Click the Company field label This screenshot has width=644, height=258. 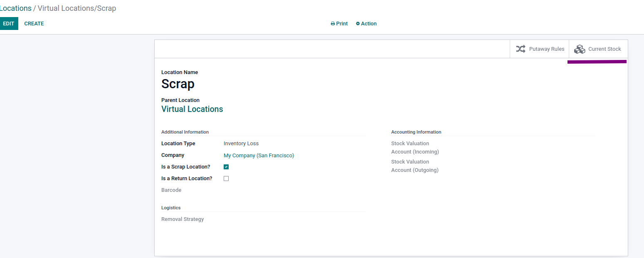[173, 155]
